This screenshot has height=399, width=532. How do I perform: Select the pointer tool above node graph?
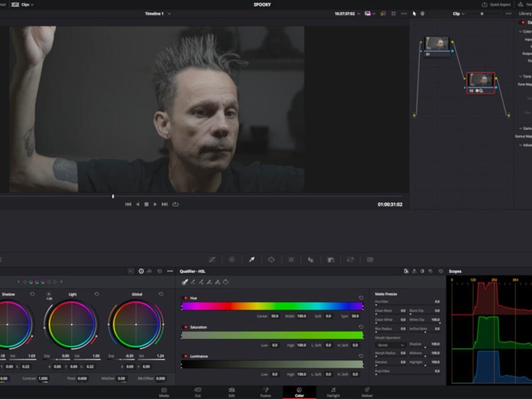[414, 14]
